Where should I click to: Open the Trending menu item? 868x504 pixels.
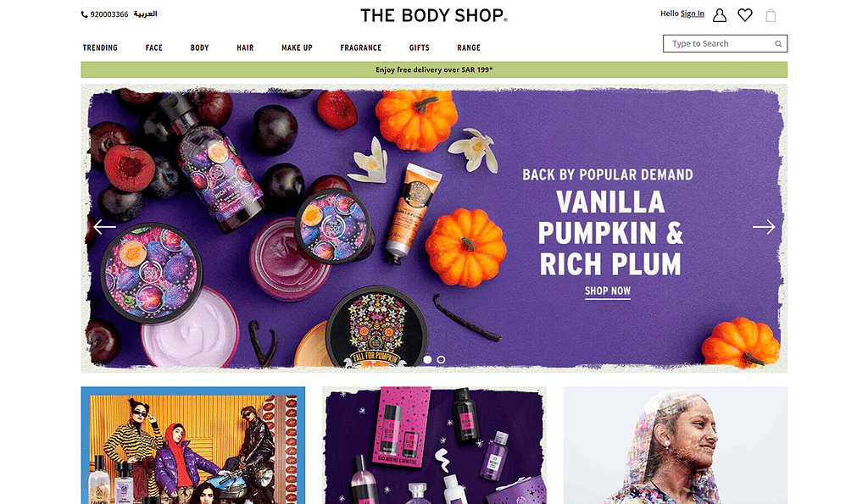(100, 47)
